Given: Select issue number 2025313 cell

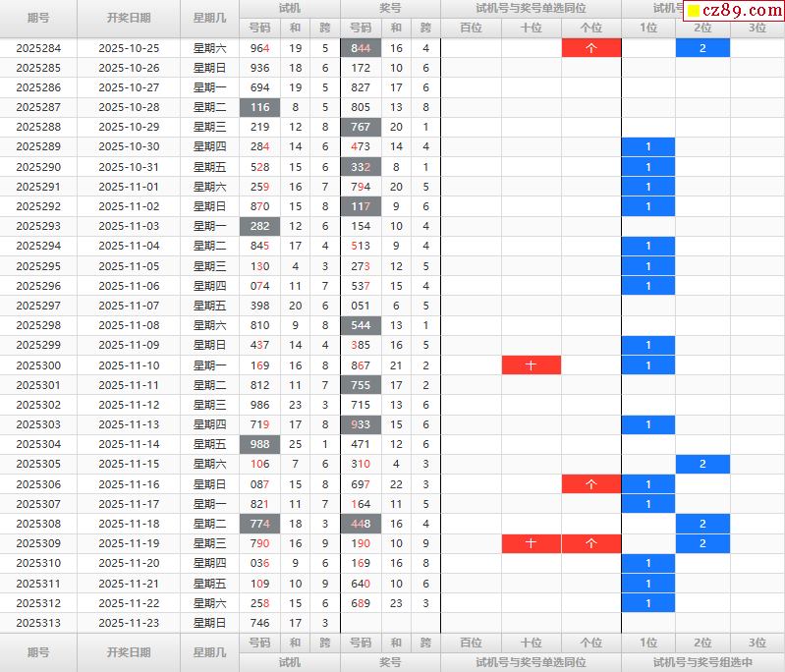Looking at the screenshot, I should (x=38, y=623).
